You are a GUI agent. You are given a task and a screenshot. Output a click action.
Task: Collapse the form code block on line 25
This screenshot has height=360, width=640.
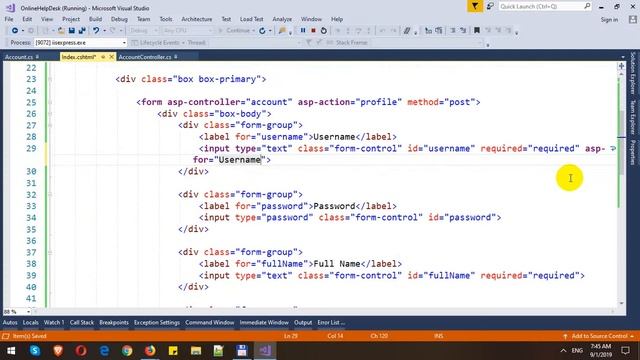click(x=50, y=102)
